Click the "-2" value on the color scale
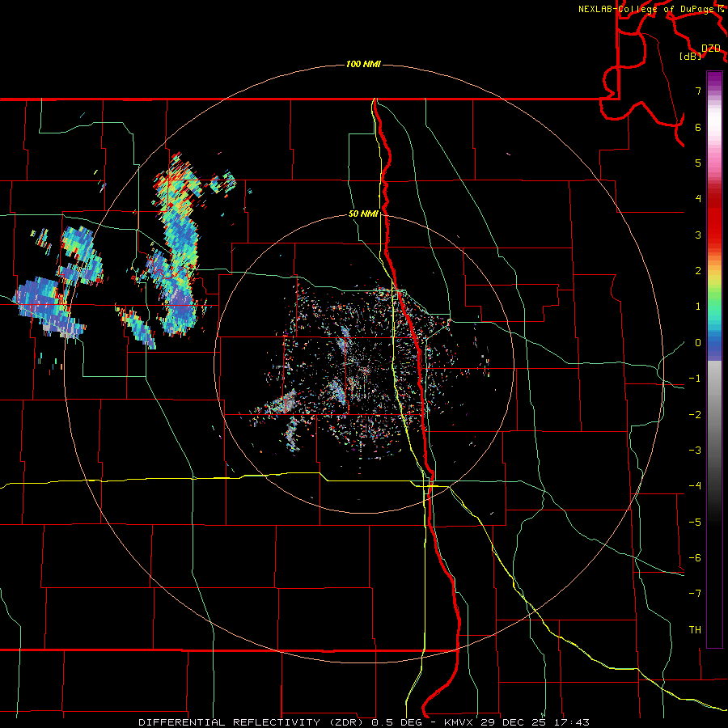This screenshot has height=728, width=728. coord(695,415)
